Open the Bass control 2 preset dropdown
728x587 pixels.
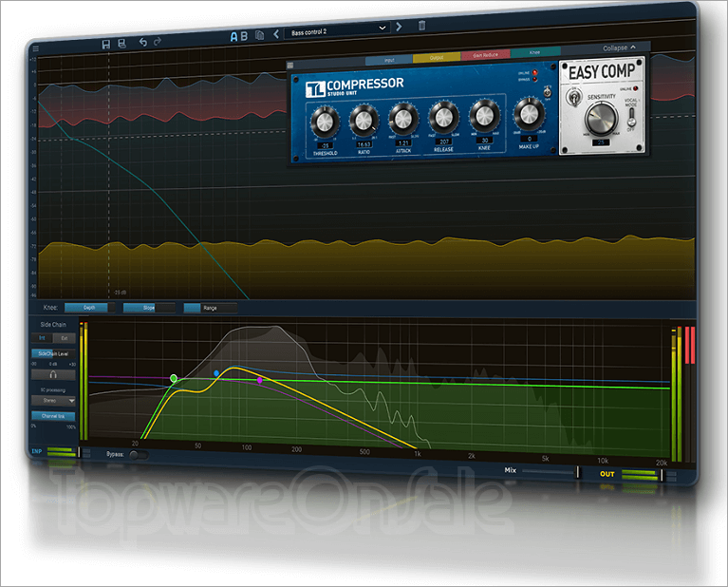click(x=338, y=30)
